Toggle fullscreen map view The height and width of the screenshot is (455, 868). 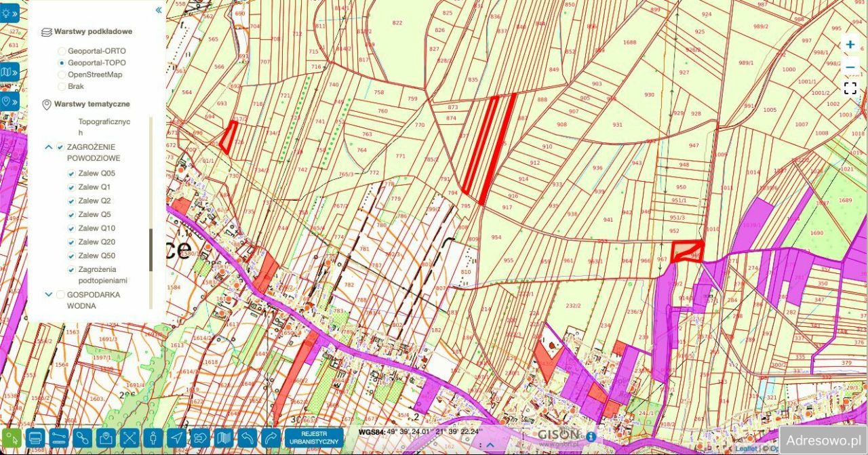(x=850, y=87)
